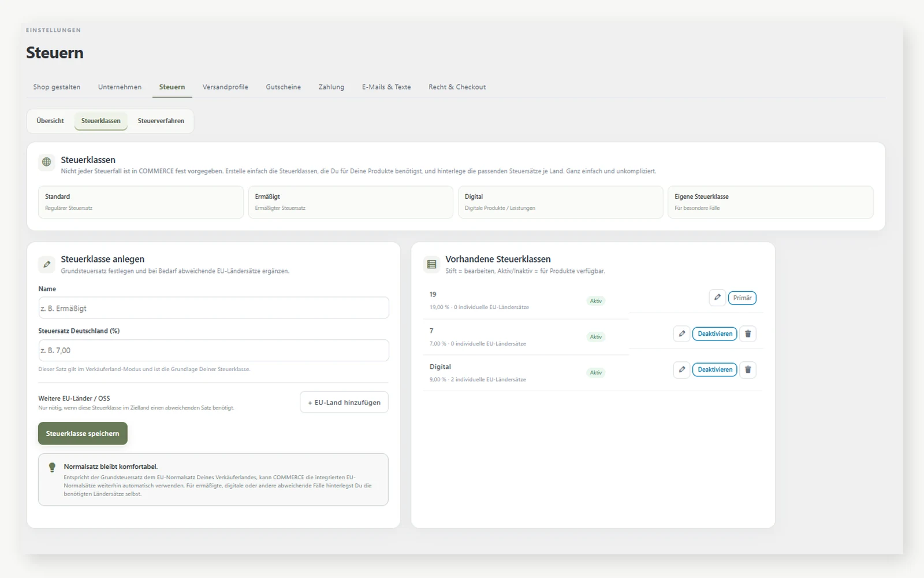
Task: Open the Steuerverfahren sub-tab
Action: point(161,121)
